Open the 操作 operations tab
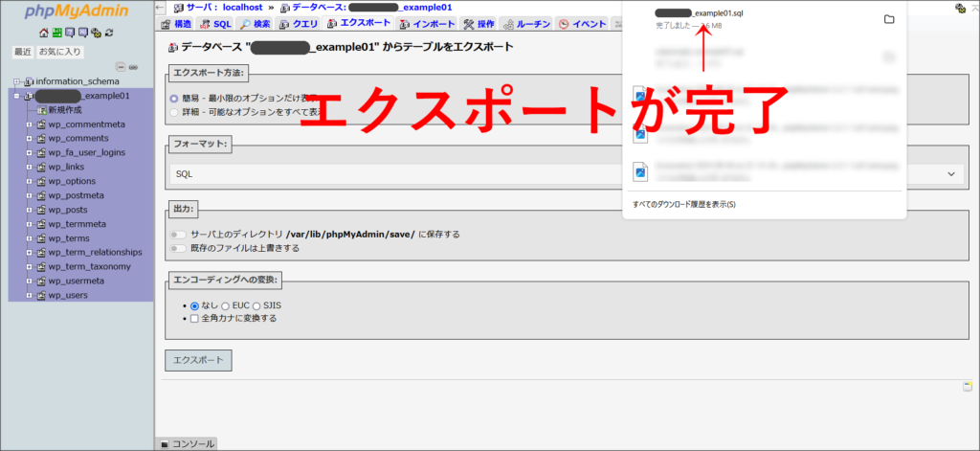 479,24
